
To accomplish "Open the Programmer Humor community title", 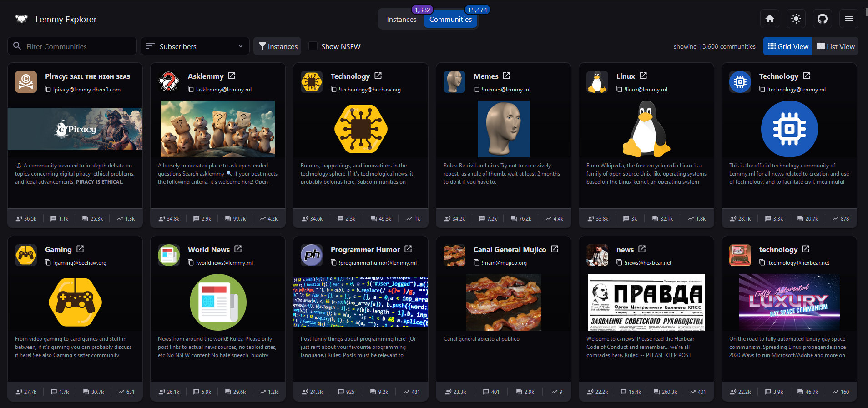I will click(365, 249).
